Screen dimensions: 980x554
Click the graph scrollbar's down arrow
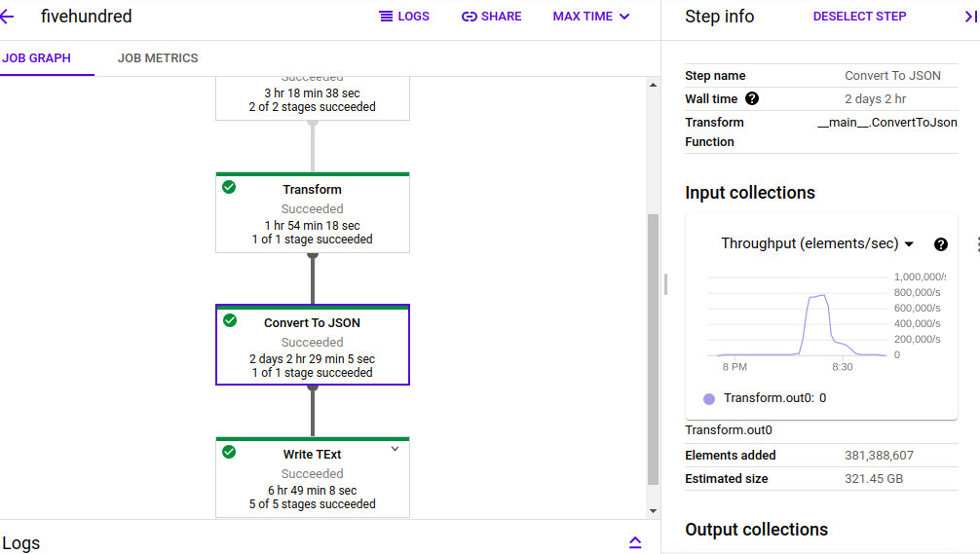tap(653, 511)
